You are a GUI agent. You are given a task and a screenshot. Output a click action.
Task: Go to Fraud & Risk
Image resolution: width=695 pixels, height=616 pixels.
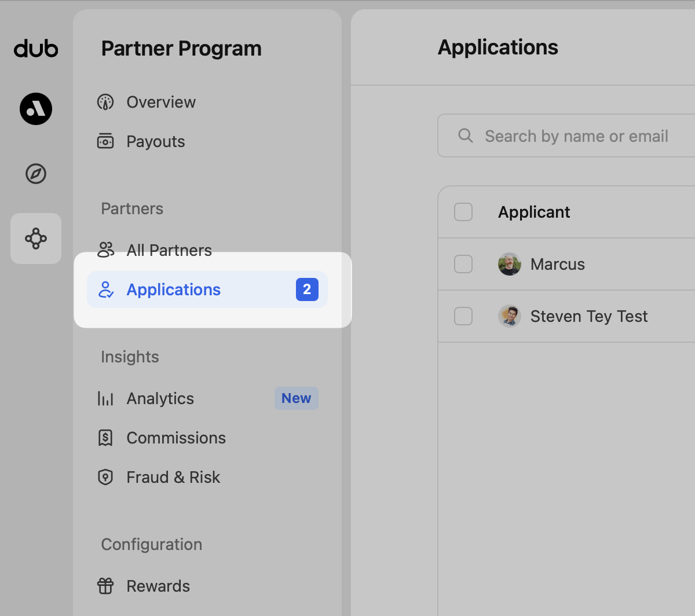[207, 477]
